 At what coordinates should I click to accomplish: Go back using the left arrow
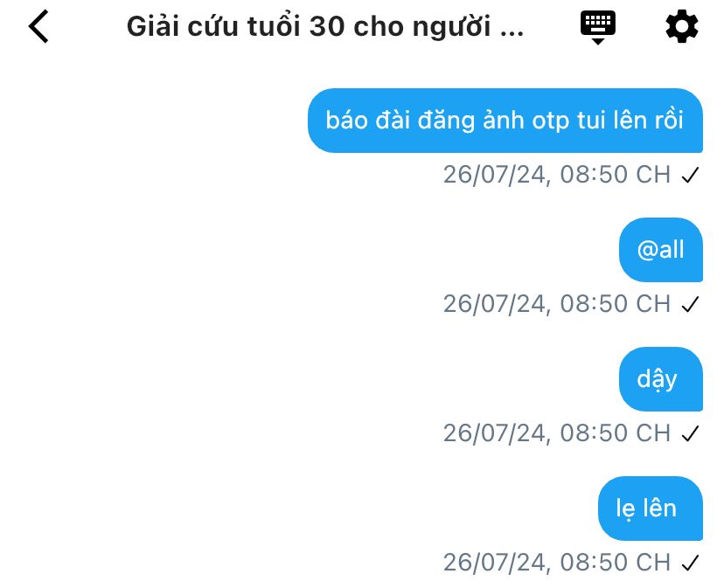[x=38, y=27]
